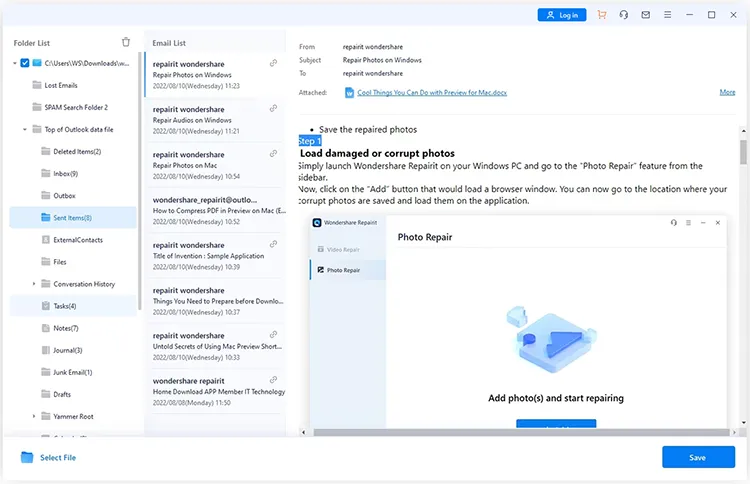Open the support headset icon

coord(624,15)
